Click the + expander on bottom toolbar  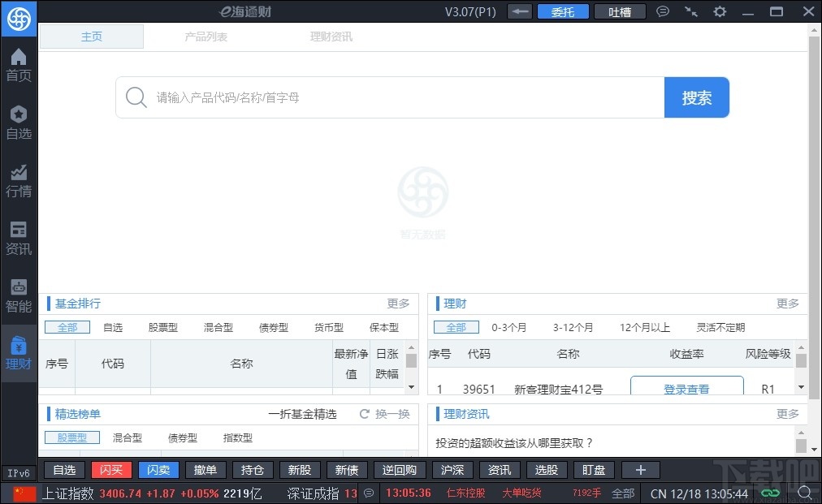pyautogui.click(x=640, y=469)
